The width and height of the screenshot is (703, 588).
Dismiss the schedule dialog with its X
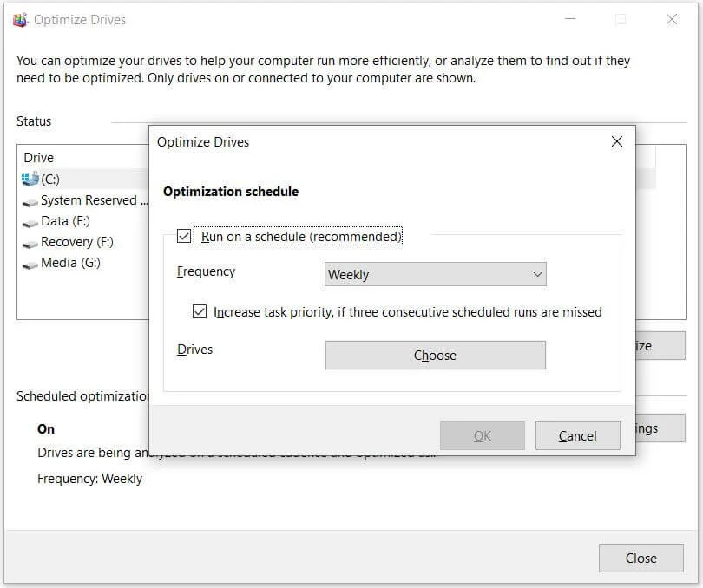616,141
